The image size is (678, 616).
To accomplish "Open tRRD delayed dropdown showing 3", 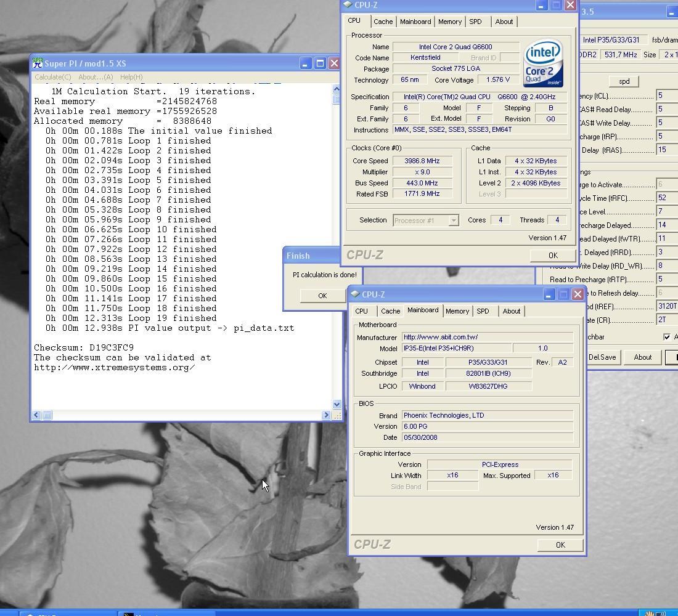I will [667, 251].
